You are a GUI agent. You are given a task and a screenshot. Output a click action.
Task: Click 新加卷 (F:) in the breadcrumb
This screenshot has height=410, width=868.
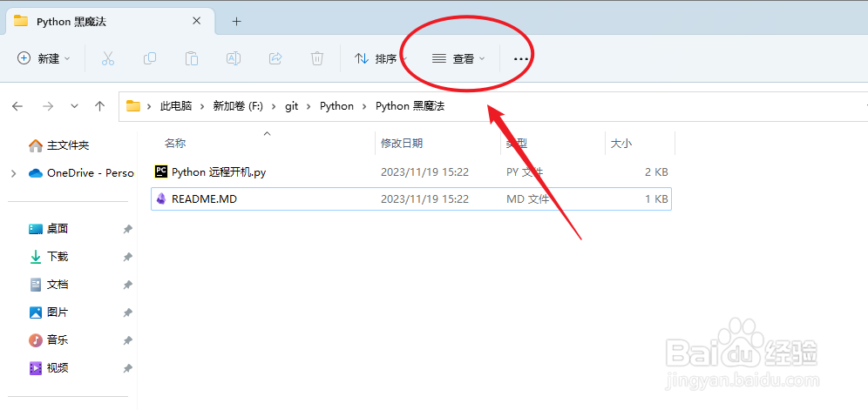pyautogui.click(x=238, y=106)
